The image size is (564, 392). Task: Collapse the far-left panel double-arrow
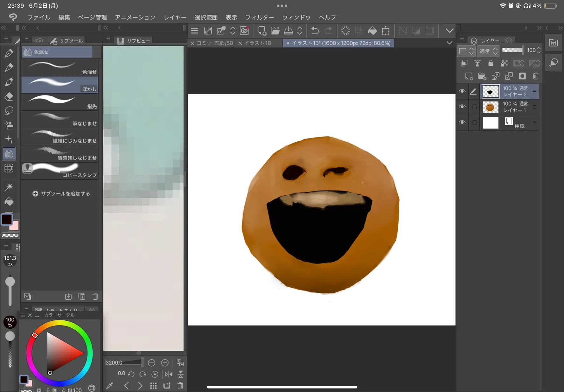3,28
